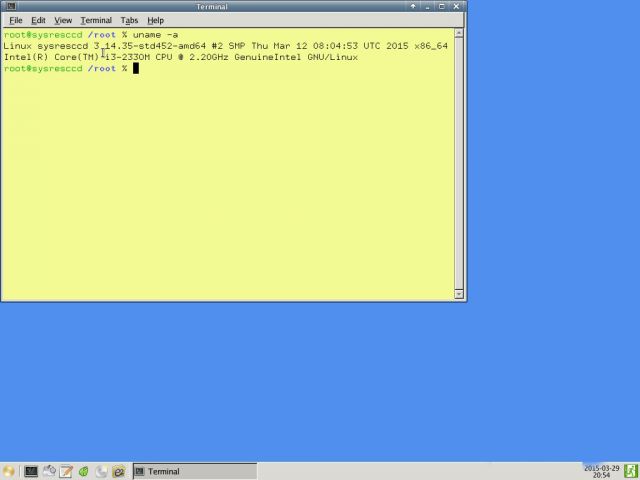The image size is (640, 480).
Task: Minimize the Terminal window
Action: point(427,6)
